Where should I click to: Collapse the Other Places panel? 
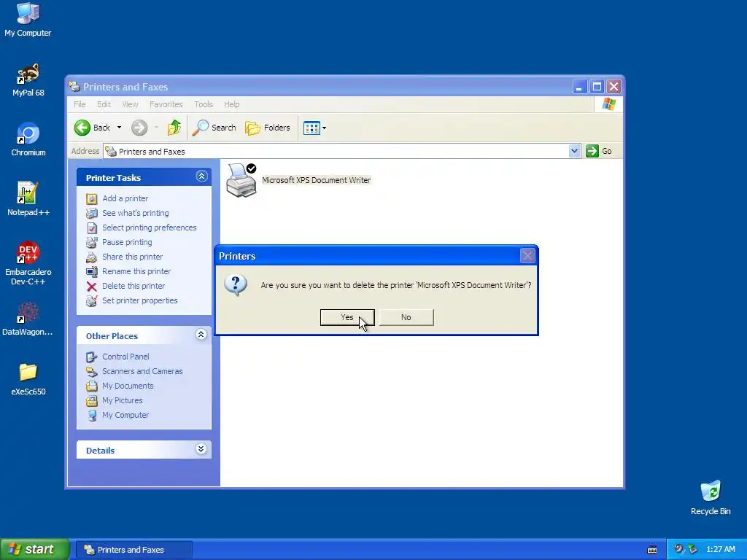201,335
